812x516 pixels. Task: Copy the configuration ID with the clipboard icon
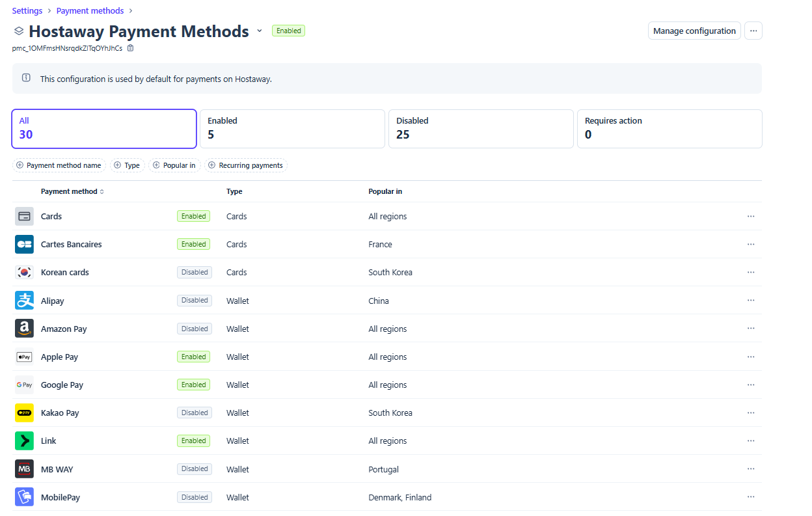click(x=131, y=48)
